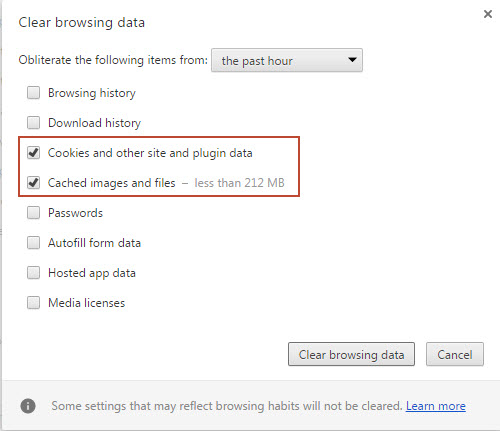Enable the Autofill form data checkbox
This screenshot has height=431, width=500.
[x=33, y=243]
